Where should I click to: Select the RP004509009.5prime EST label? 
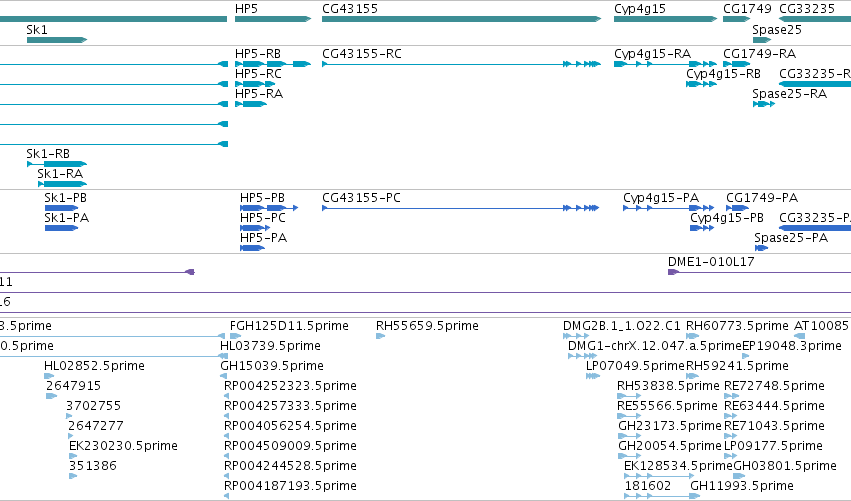(290, 446)
